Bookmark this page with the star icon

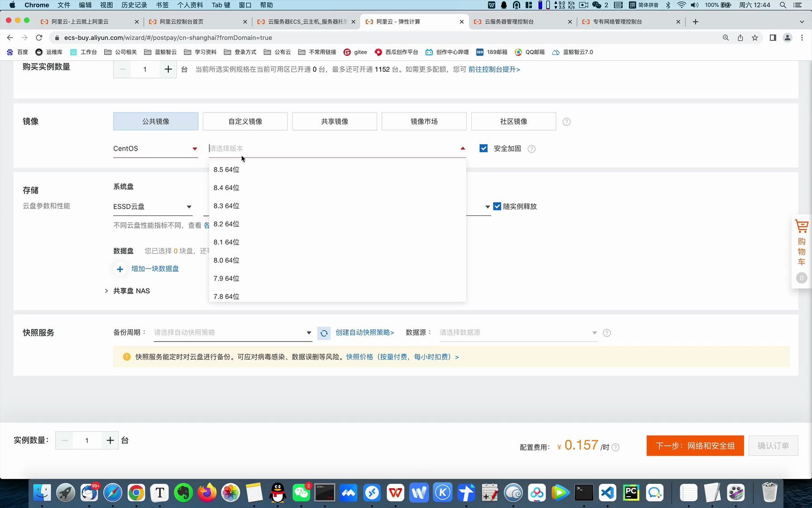(755, 38)
